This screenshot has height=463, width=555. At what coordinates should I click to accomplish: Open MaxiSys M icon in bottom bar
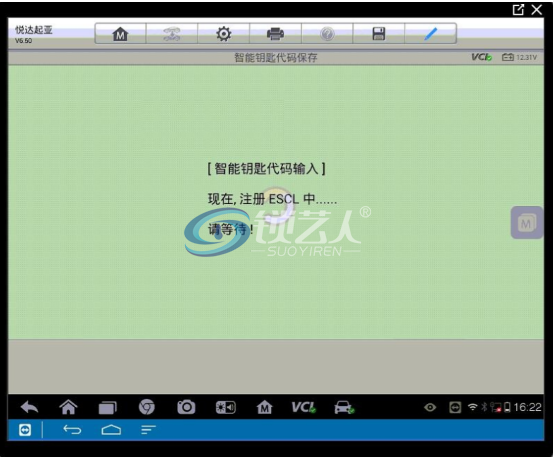point(264,407)
